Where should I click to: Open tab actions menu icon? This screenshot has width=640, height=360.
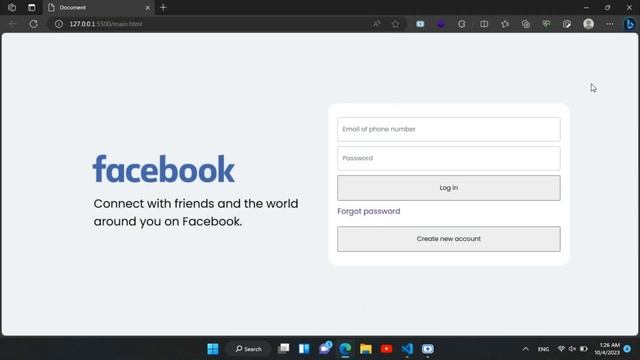pos(31,7)
